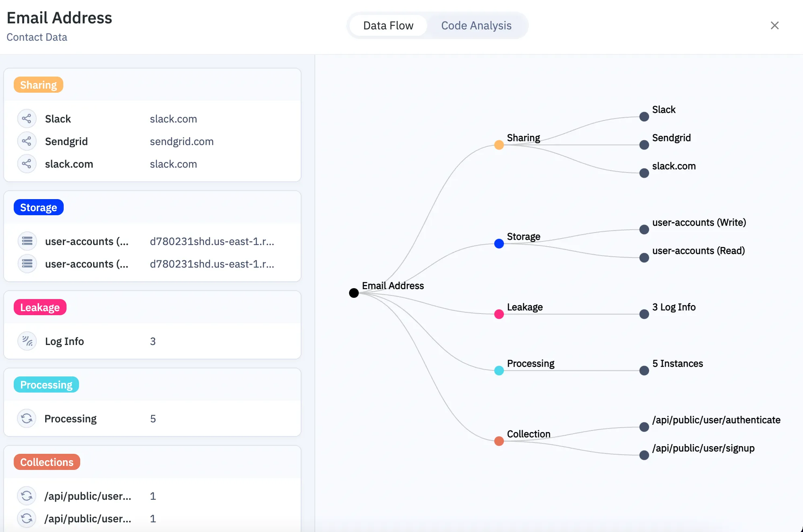Click the Storage badge label
Screen dimensions: 803x532
pyautogui.click(x=38, y=207)
